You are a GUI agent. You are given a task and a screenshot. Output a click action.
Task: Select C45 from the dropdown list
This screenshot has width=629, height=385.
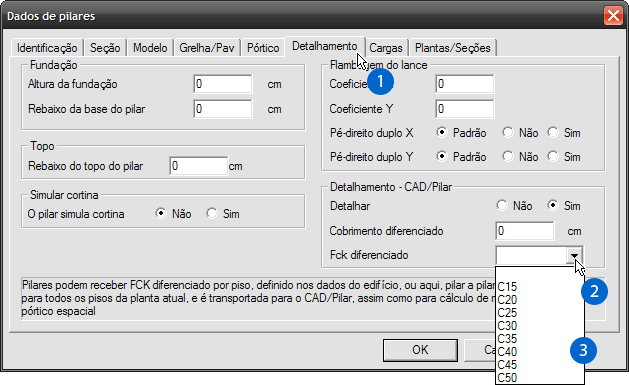click(x=540, y=365)
